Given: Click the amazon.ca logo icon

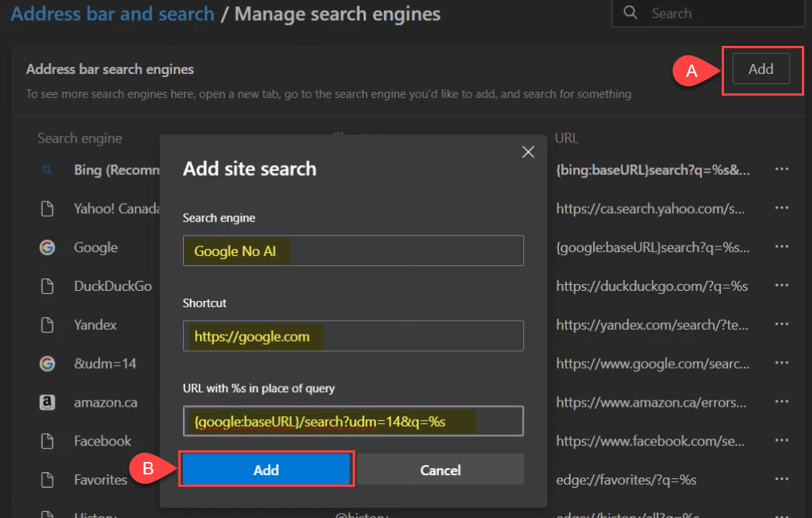Looking at the screenshot, I should (47, 402).
